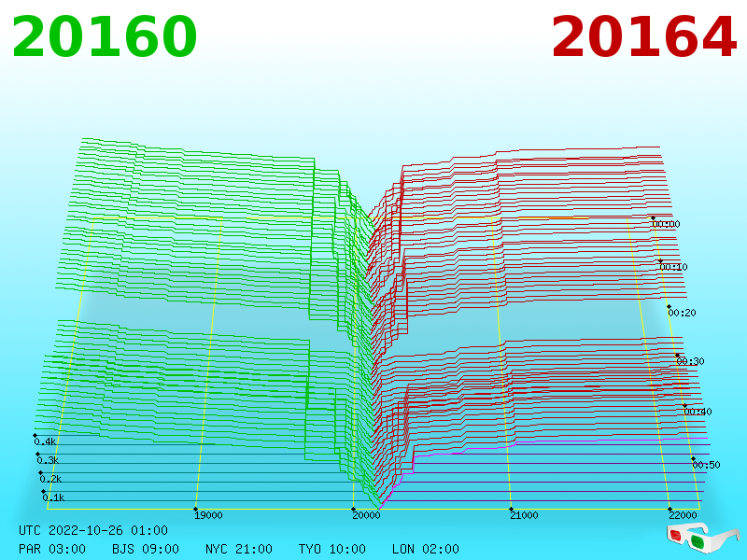747x560 pixels.
Task: Click the 00:10 time axis marker
Action: click(x=673, y=267)
